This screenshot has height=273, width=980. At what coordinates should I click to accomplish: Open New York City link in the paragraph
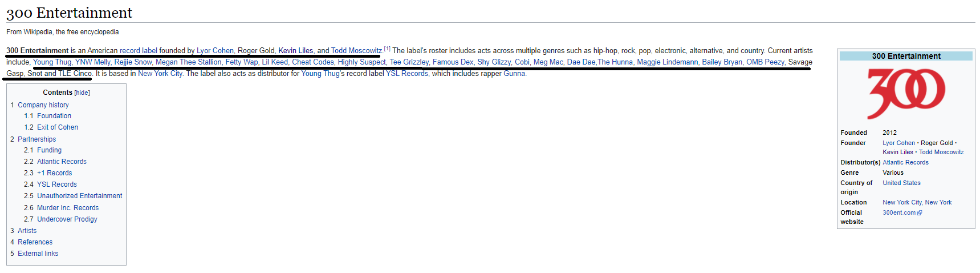coord(160,74)
